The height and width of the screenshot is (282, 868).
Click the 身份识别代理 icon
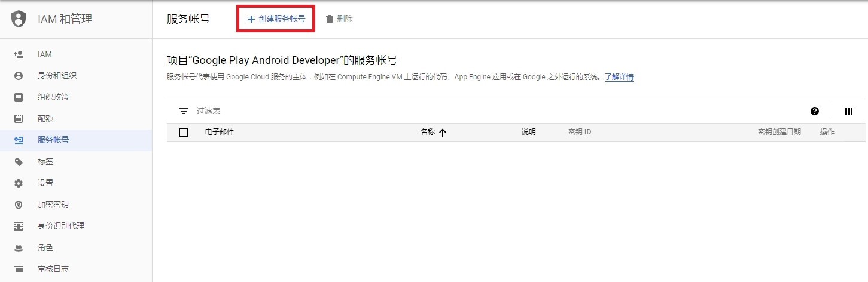19,226
